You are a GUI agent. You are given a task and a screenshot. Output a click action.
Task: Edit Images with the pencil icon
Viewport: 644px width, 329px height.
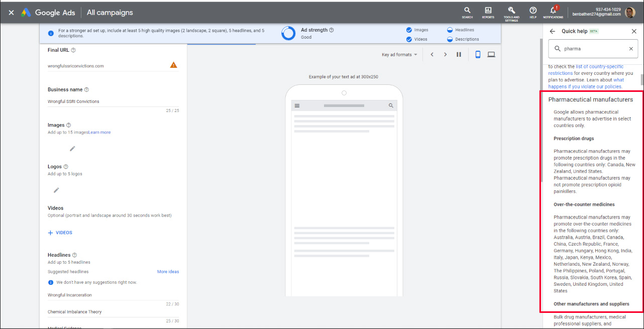(x=72, y=148)
